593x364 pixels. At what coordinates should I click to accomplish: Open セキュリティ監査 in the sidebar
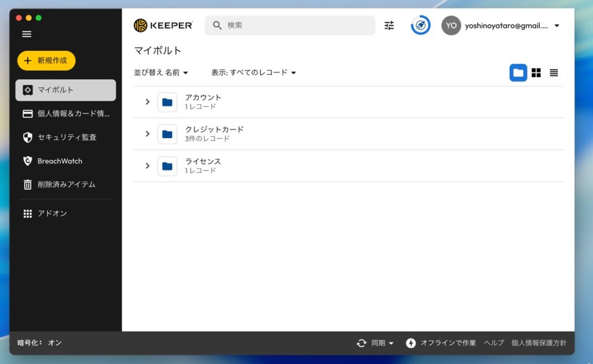tap(67, 137)
